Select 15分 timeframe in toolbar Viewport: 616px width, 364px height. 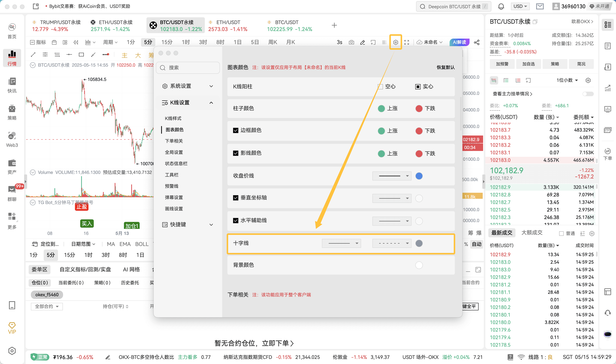point(167,42)
